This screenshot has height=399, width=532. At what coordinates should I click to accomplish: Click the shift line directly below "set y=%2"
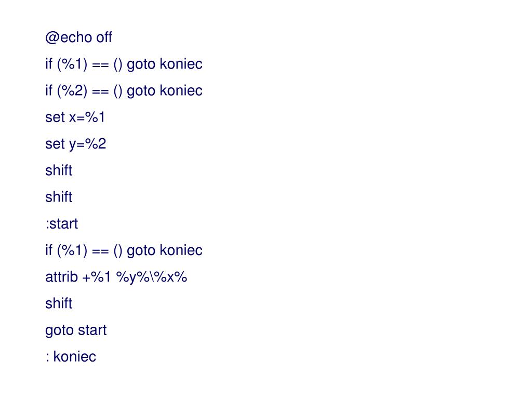click(59, 170)
